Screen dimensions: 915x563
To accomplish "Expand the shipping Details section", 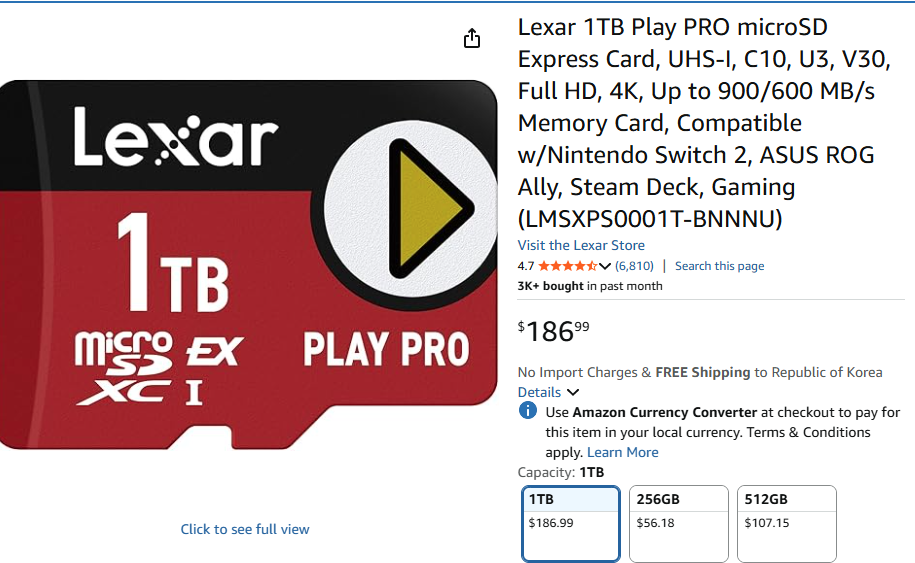I will tap(548, 392).
